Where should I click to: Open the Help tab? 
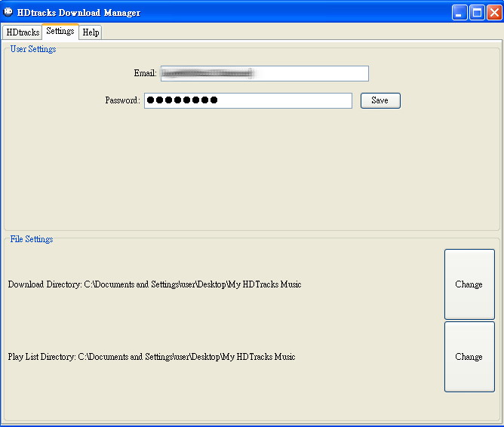coord(91,32)
